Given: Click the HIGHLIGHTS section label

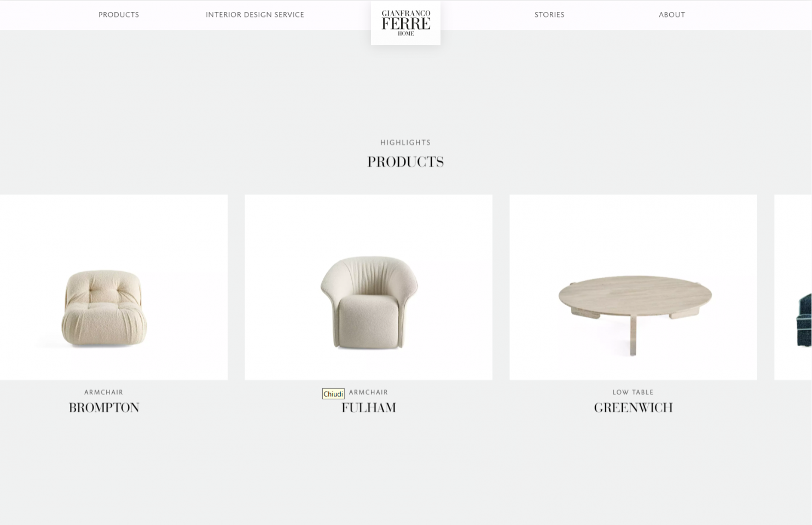Looking at the screenshot, I should (x=405, y=142).
